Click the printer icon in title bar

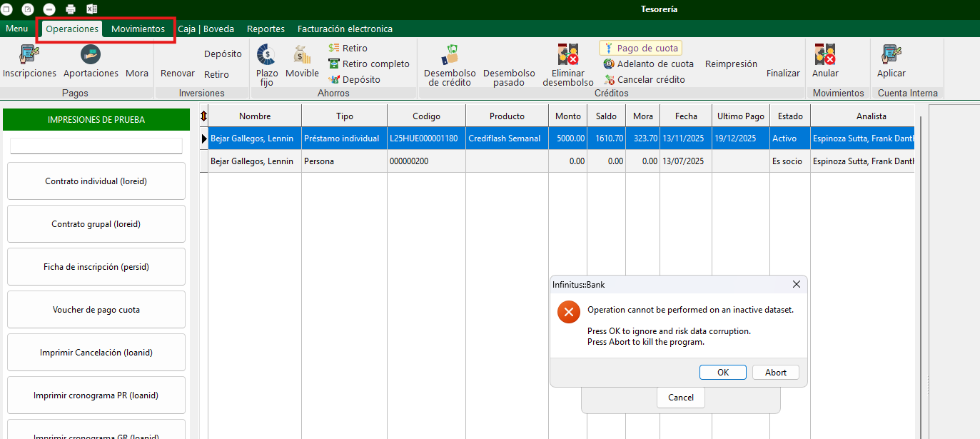pos(71,9)
